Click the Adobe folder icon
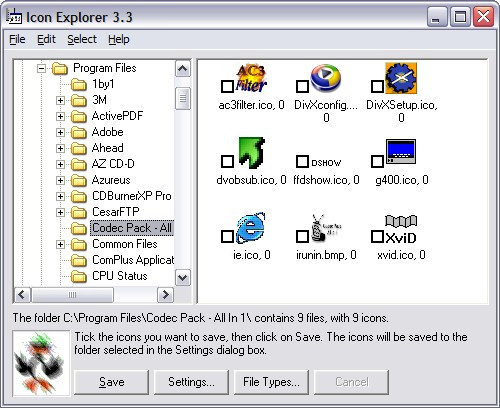 point(79,132)
